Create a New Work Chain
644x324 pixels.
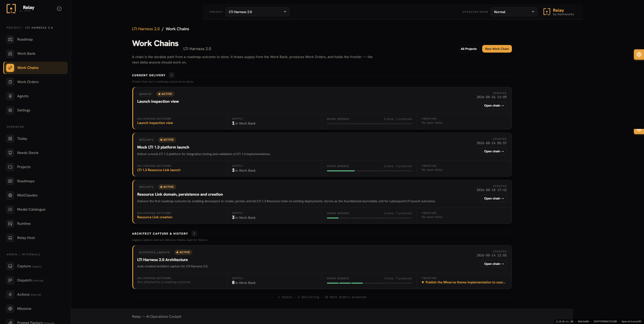(x=497, y=49)
